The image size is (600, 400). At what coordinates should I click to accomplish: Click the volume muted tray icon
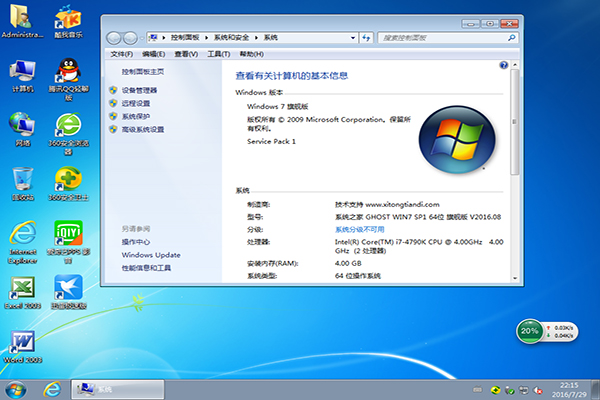pos(539,390)
